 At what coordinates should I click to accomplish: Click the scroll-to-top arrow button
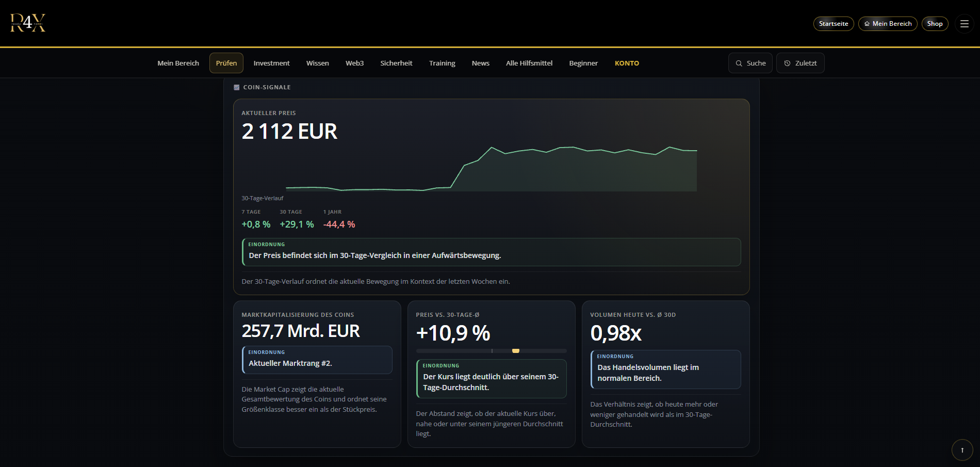(962, 450)
